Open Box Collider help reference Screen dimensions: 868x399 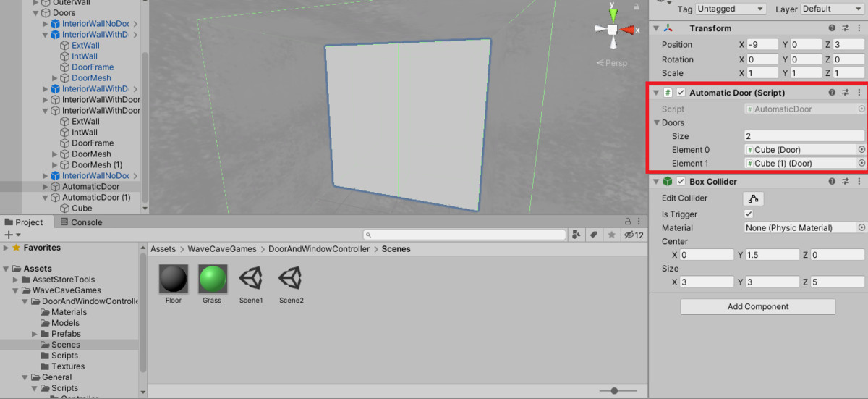click(833, 182)
